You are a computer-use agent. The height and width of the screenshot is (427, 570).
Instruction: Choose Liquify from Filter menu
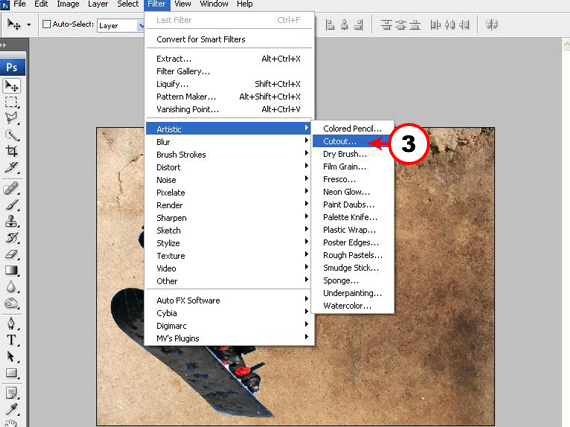tap(229, 84)
